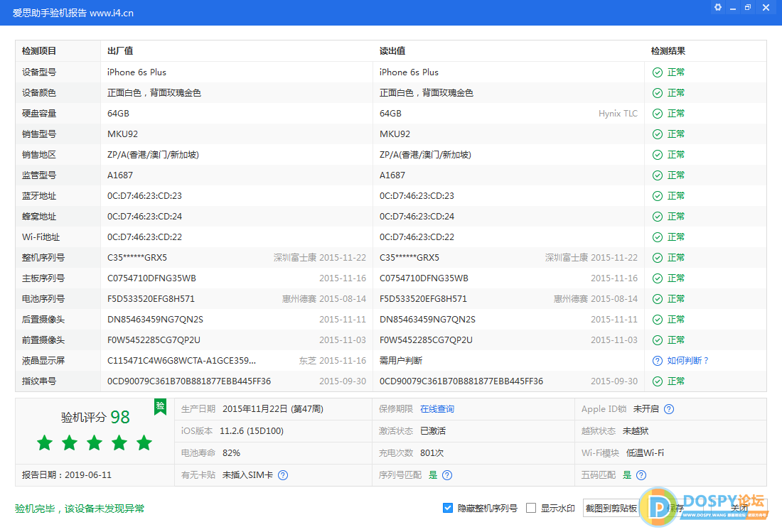
Task: Click the green check icon for 前置摄像头
Action: click(x=658, y=340)
